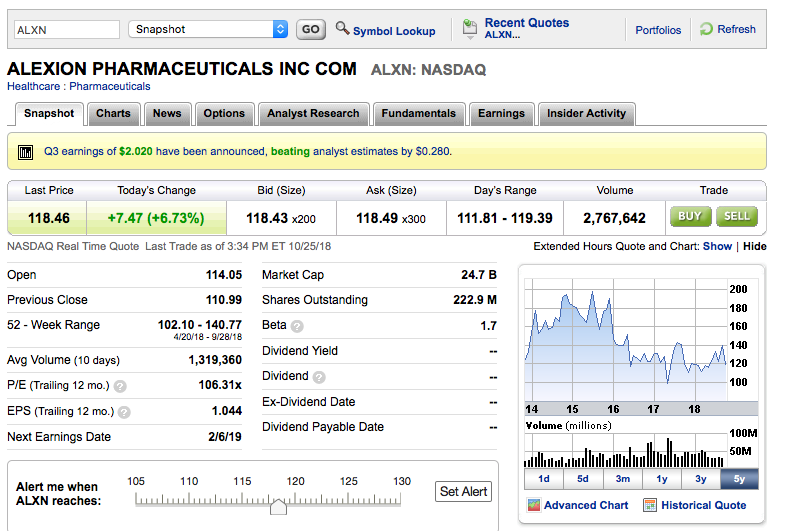Image resolution: width=791 pixels, height=531 pixels.
Task: Show extended hours quote and chart
Action: point(717,246)
